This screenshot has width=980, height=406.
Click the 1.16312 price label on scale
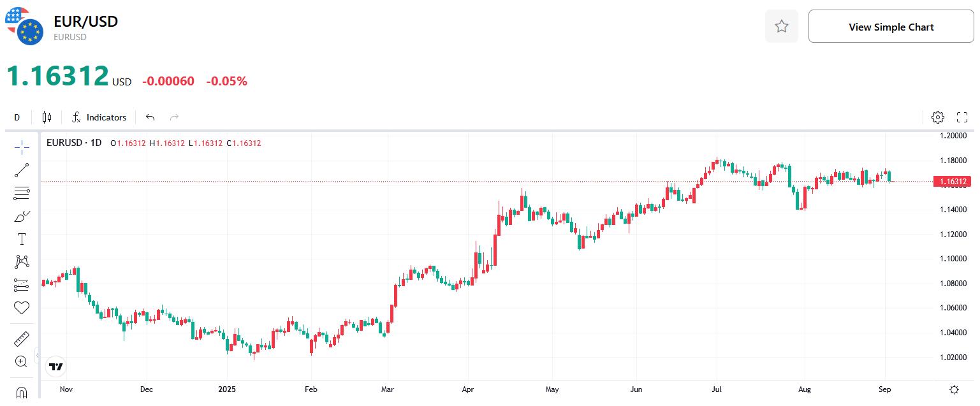[x=952, y=182]
